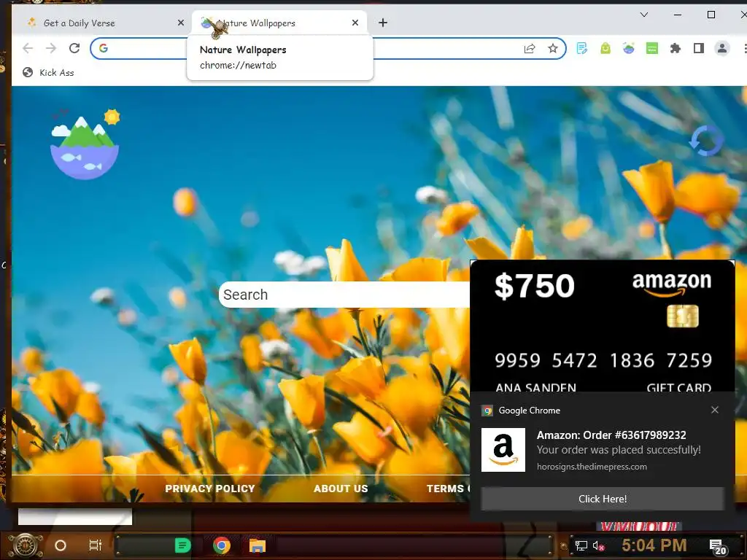Open the blue notes extension icon

click(581, 48)
